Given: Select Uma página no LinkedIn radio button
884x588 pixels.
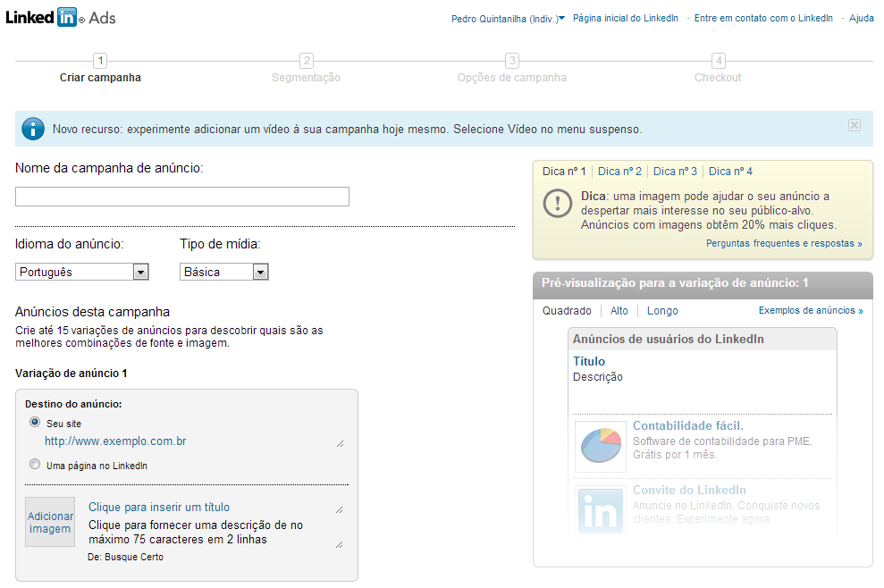Looking at the screenshot, I should pyautogui.click(x=35, y=465).
